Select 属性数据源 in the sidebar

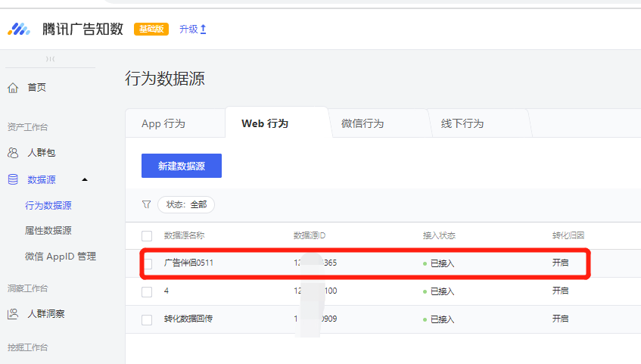pyautogui.click(x=48, y=231)
